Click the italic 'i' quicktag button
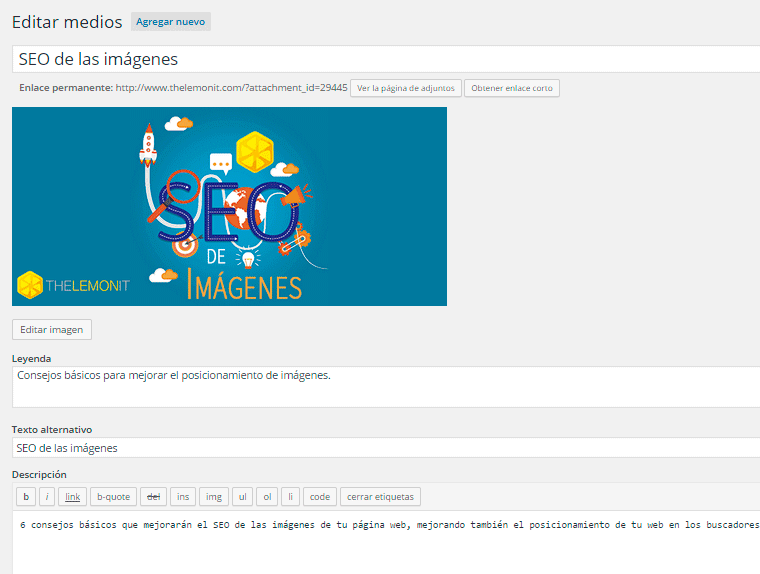Viewport: 760px width, 574px height. 47,497
